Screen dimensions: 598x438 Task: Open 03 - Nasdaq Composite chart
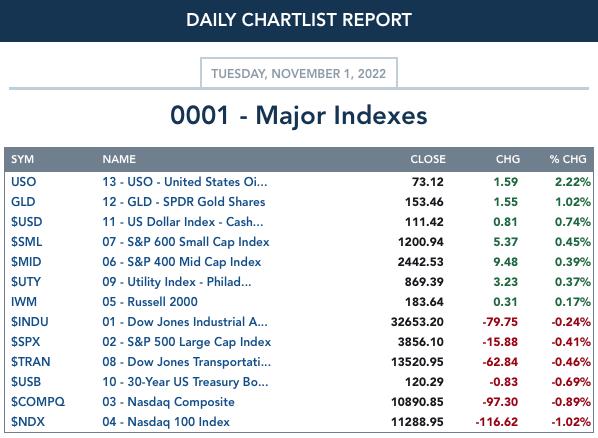[168, 402]
